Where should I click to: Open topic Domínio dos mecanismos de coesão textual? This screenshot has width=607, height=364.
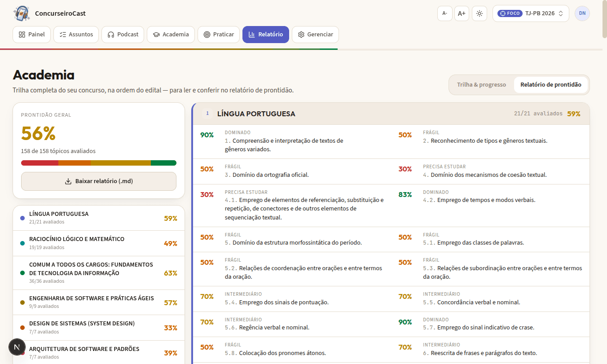click(490, 171)
